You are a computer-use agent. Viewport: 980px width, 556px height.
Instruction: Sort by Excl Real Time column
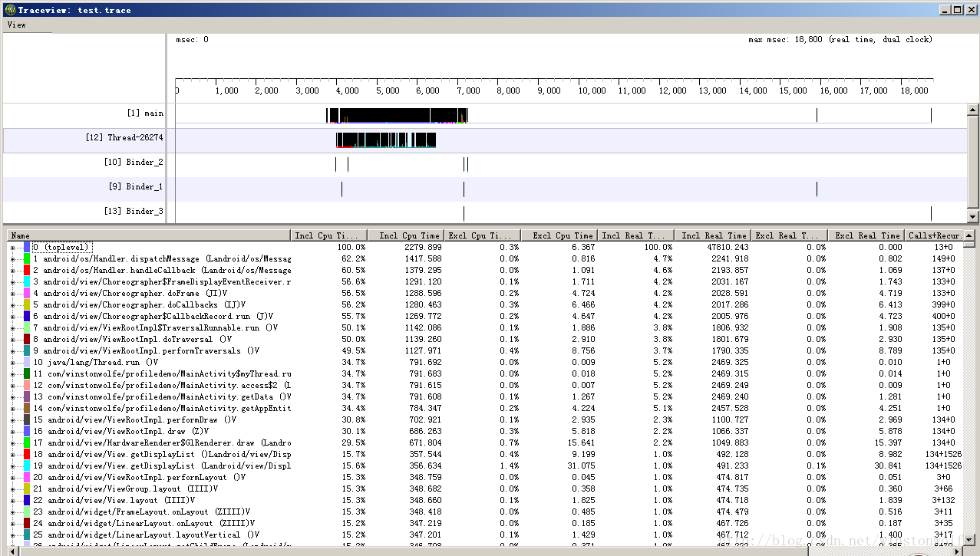coord(866,235)
